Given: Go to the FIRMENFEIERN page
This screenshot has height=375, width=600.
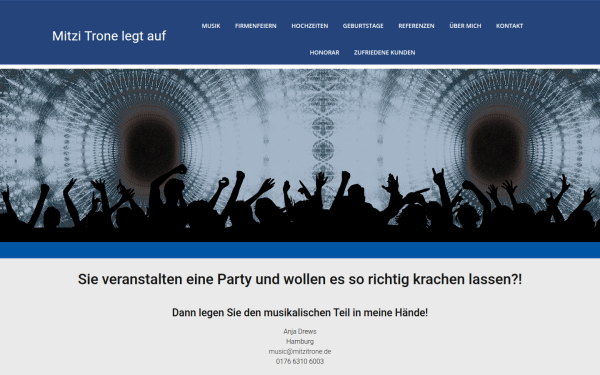Looking at the screenshot, I should (x=256, y=26).
